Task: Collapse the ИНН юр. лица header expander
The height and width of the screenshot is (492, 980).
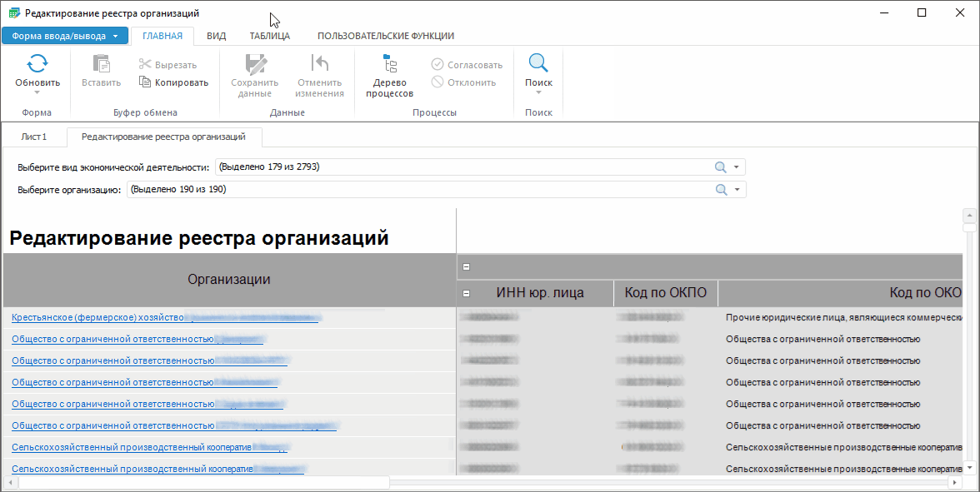Action: point(467,293)
